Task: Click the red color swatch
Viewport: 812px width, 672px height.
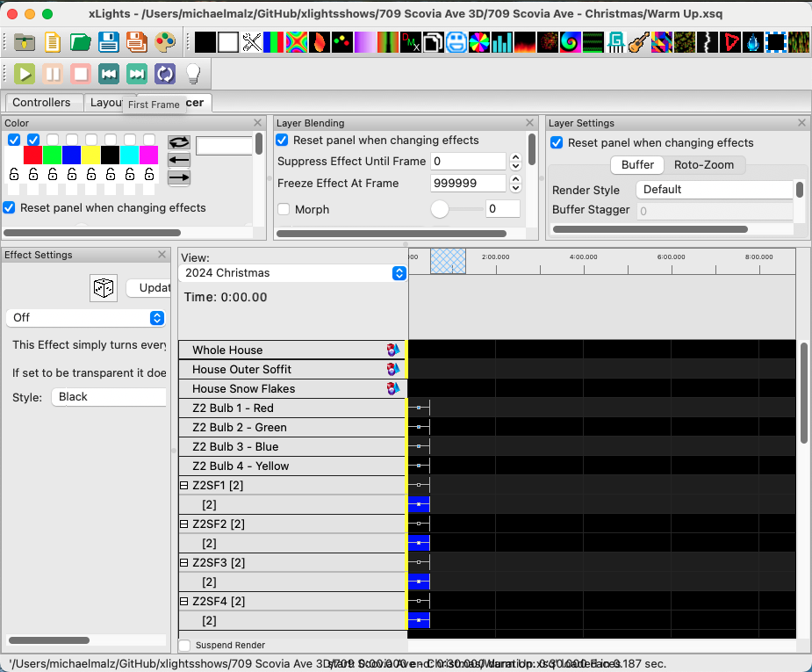Action: pyautogui.click(x=32, y=155)
